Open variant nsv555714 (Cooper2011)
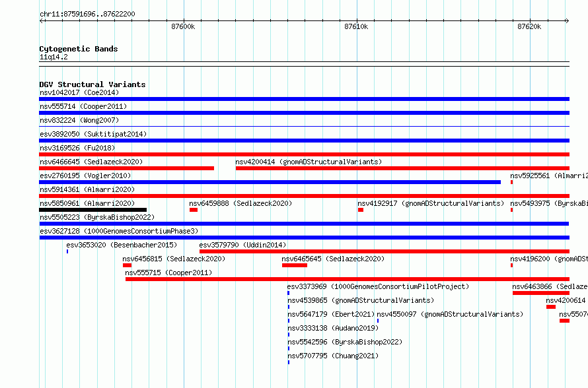Viewport: 588px width, 388px height. coord(304,113)
